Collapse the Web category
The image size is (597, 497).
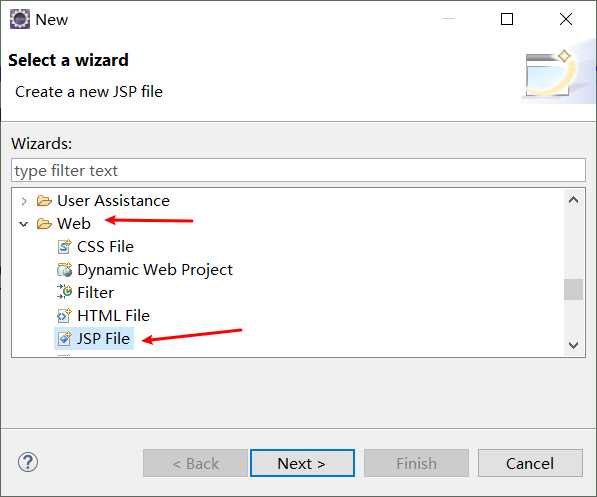pos(24,224)
